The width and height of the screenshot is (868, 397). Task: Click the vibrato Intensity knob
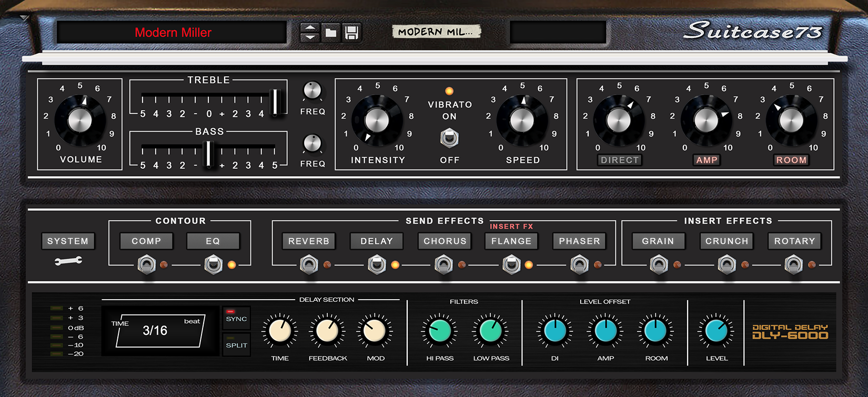point(377,120)
